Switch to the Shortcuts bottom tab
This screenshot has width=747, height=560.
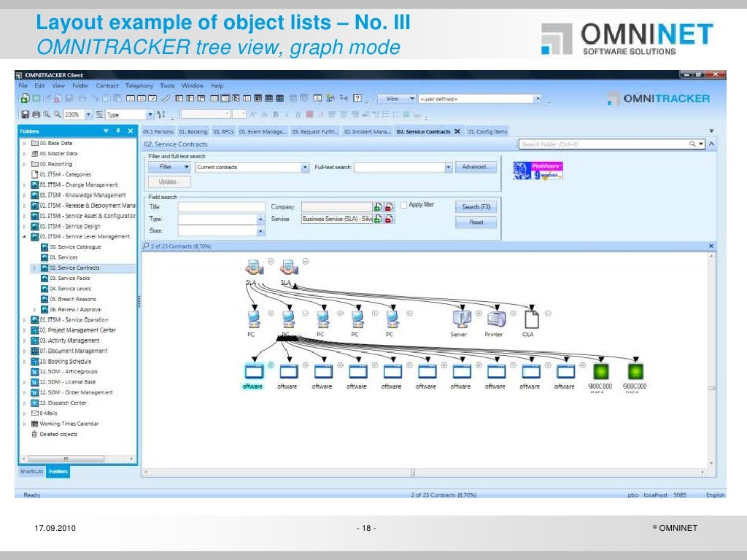31,472
